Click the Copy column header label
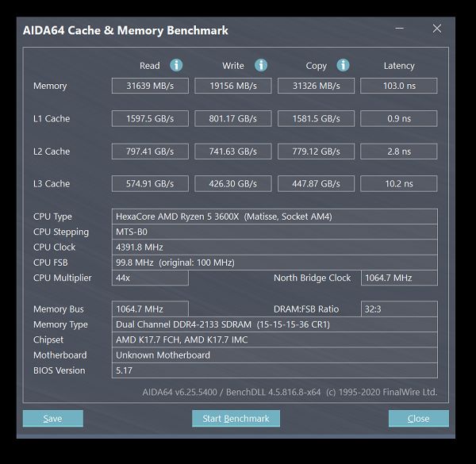This screenshot has width=476, height=464. [x=317, y=66]
